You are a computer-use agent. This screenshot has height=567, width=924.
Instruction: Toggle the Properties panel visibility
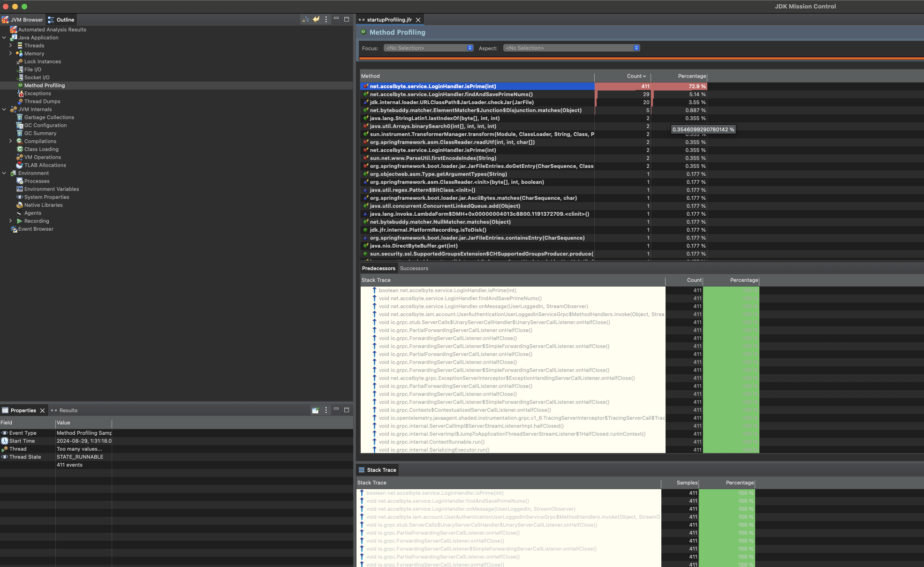coord(42,410)
